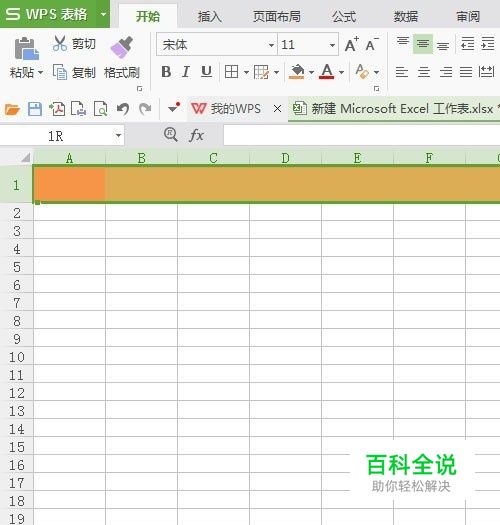The width and height of the screenshot is (500, 525).
Task: Open the font size dropdown
Action: [x=332, y=45]
